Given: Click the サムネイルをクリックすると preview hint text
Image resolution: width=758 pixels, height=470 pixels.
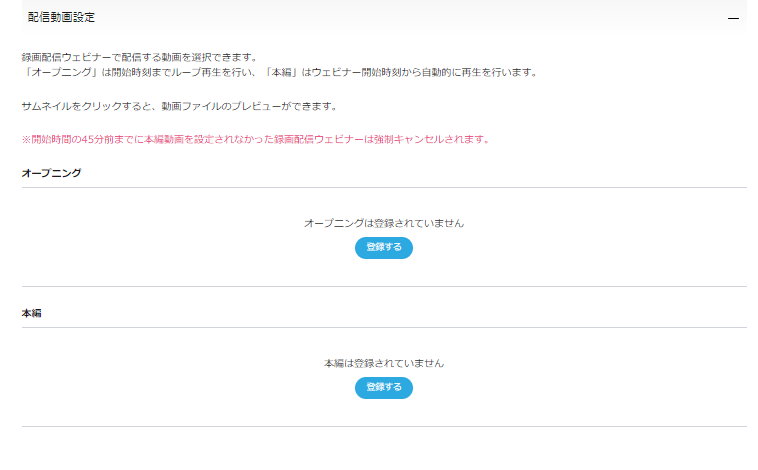Looking at the screenshot, I should 192,105.
